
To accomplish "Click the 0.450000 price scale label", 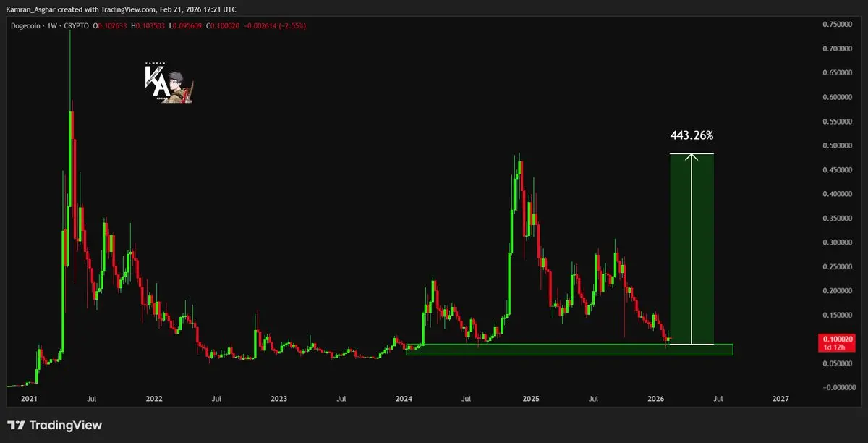I will [x=838, y=170].
